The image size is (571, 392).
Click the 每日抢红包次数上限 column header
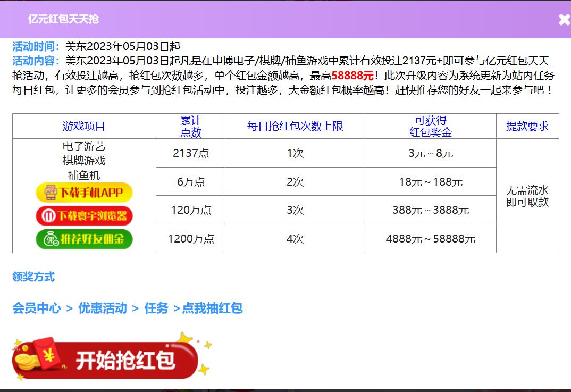click(x=295, y=126)
